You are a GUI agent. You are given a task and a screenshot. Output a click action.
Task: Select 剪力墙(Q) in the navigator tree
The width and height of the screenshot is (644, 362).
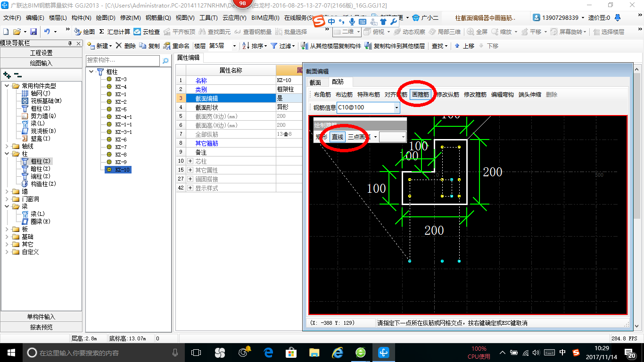[39, 116]
